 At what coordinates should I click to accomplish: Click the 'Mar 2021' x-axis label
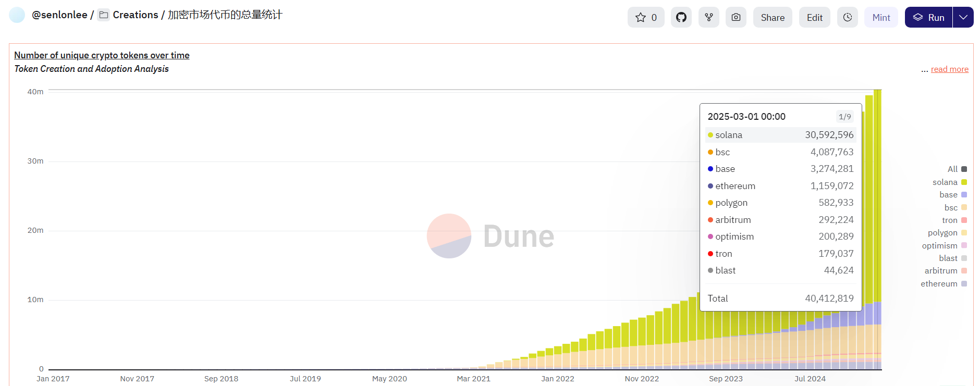pyautogui.click(x=473, y=379)
